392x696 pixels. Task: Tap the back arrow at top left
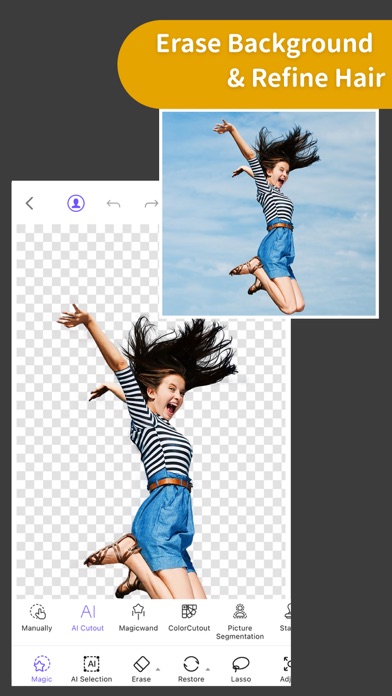[29, 203]
